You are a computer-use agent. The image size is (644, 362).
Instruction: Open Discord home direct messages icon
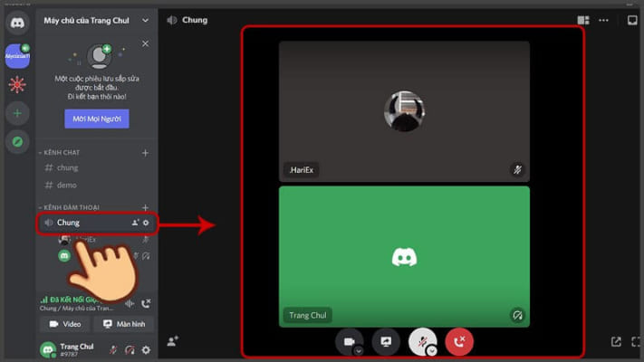pyautogui.click(x=17, y=23)
